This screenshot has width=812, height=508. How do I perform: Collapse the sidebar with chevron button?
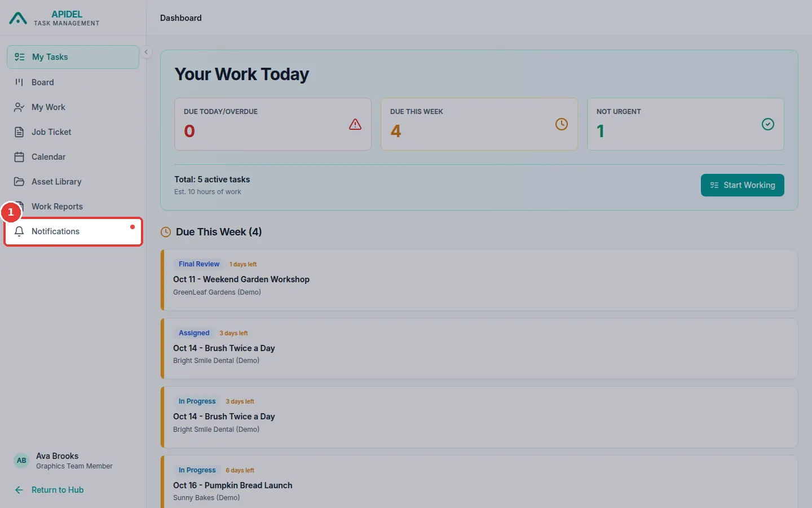[146, 52]
